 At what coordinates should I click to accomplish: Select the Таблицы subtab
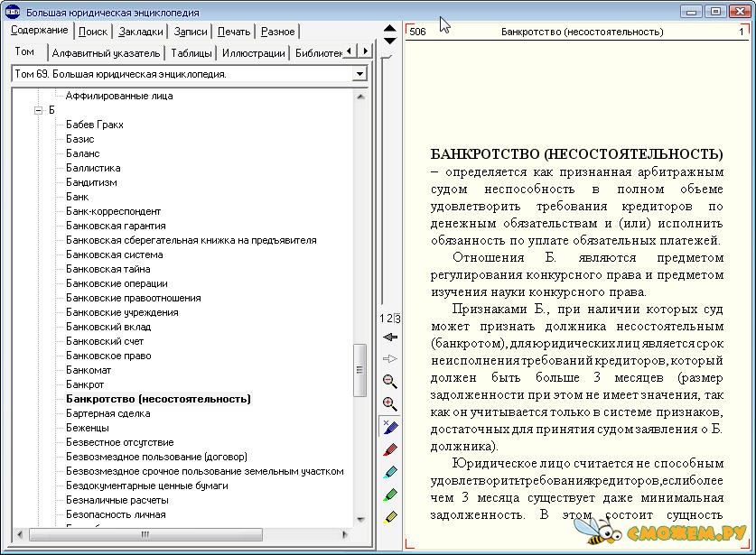(x=191, y=53)
